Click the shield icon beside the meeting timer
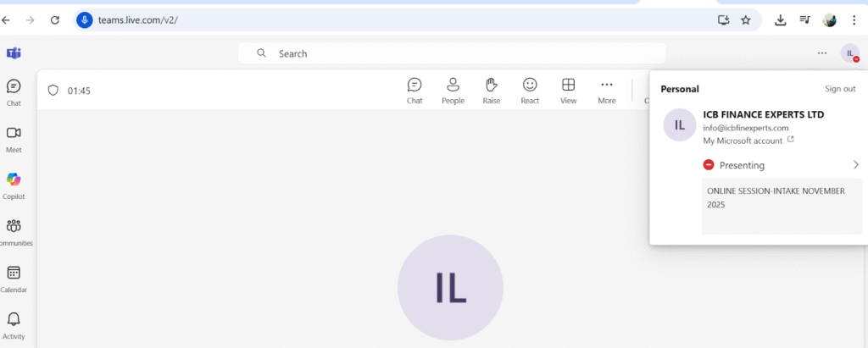The width and height of the screenshot is (868, 348). pos(53,91)
